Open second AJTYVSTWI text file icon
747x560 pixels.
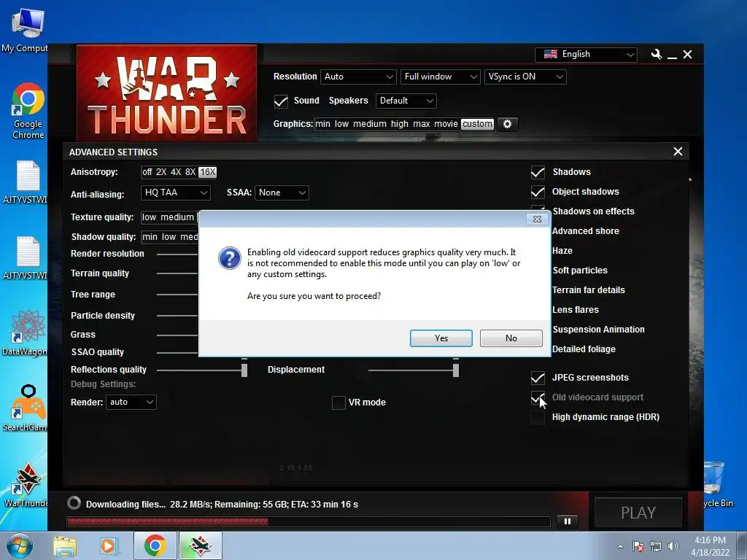click(x=26, y=257)
